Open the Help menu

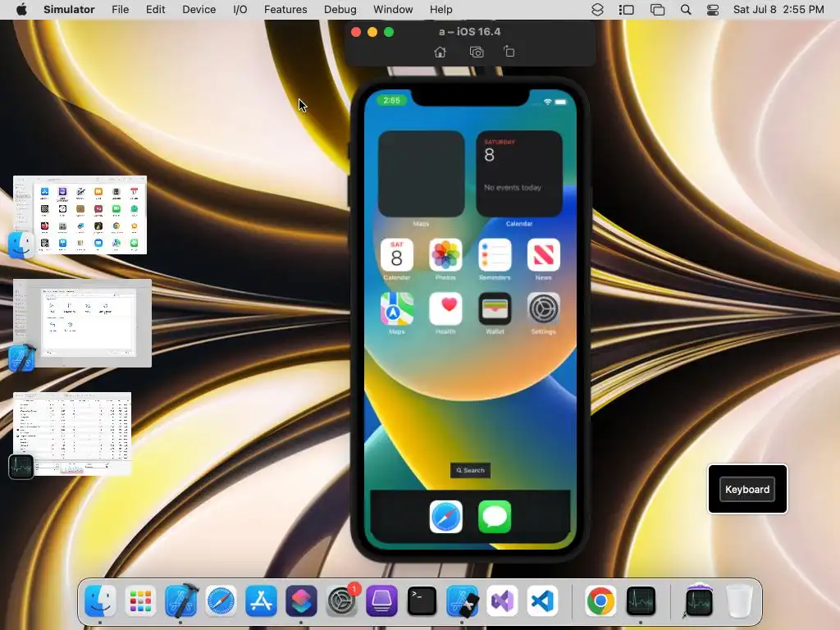441,10
